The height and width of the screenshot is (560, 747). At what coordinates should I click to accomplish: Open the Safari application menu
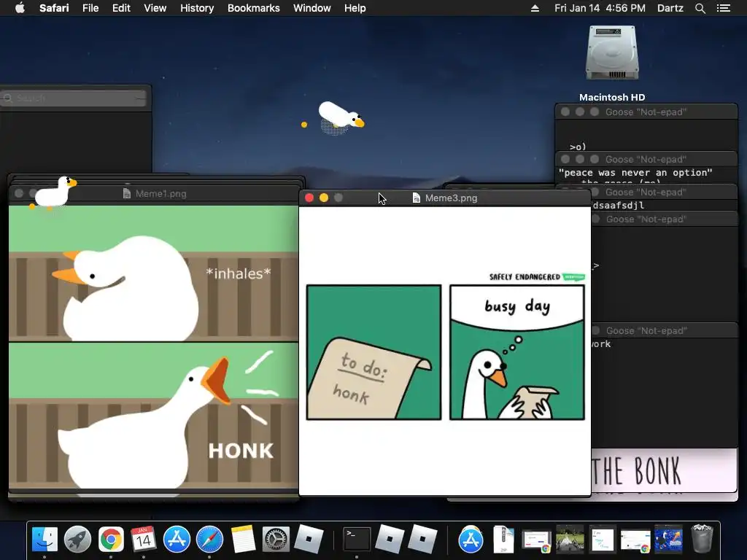coord(54,8)
